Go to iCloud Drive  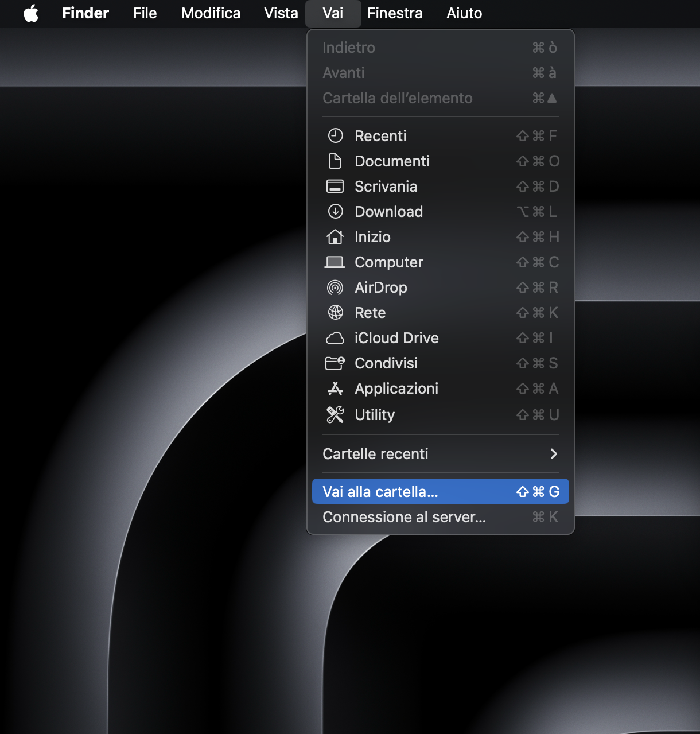tap(396, 338)
